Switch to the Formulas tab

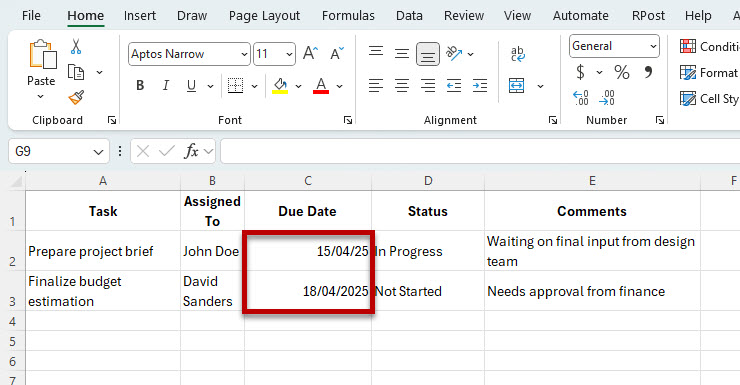[x=348, y=16]
